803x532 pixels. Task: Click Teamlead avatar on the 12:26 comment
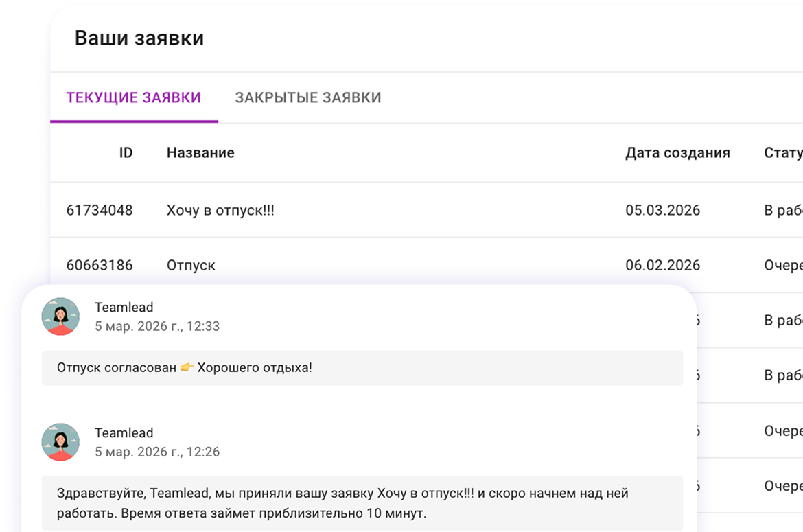click(x=60, y=442)
